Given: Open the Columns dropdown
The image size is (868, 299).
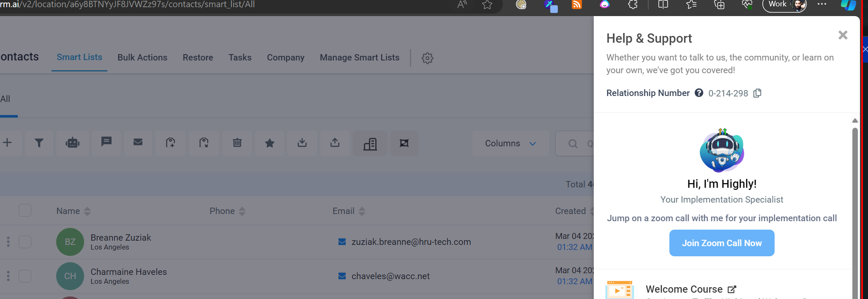Looking at the screenshot, I should coord(510,143).
